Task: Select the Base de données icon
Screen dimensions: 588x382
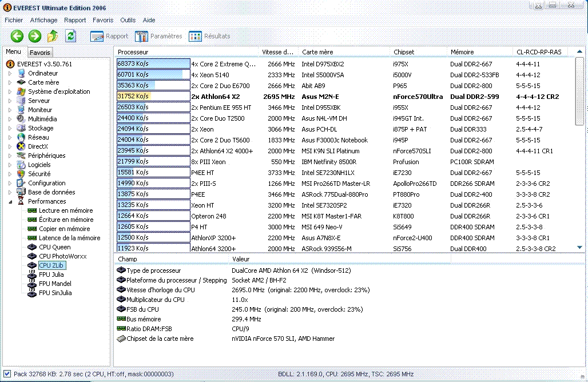Action: coord(21,192)
